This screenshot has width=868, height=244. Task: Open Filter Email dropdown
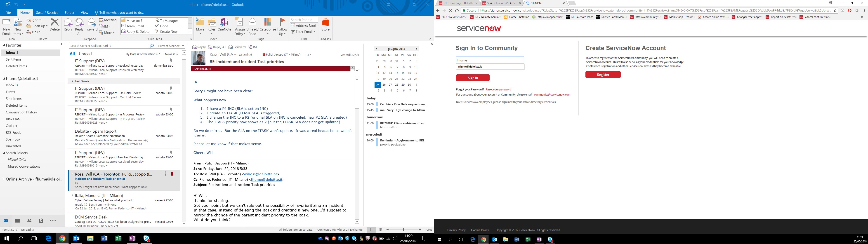point(303,32)
